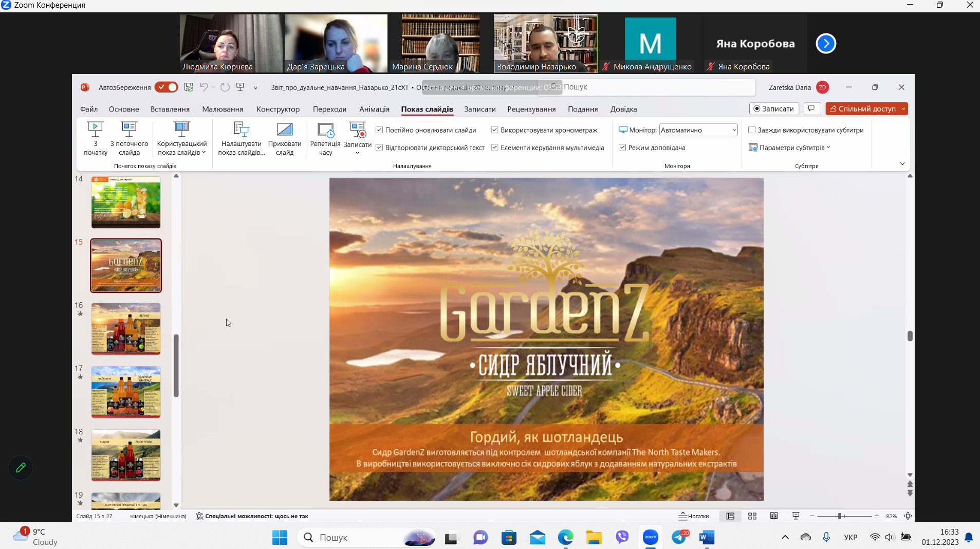This screenshot has width=980, height=549.
Task: Adjust the zoom slider in status bar
Action: pos(839,516)
